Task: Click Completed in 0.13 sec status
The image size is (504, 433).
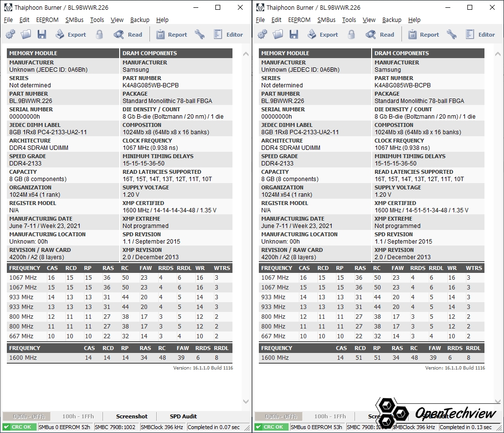Action: coord(466,427)
